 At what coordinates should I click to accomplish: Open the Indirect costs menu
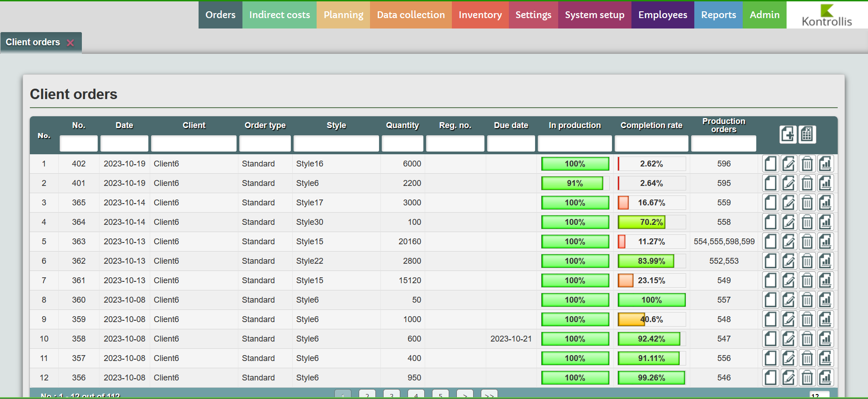tap(280, 15)
